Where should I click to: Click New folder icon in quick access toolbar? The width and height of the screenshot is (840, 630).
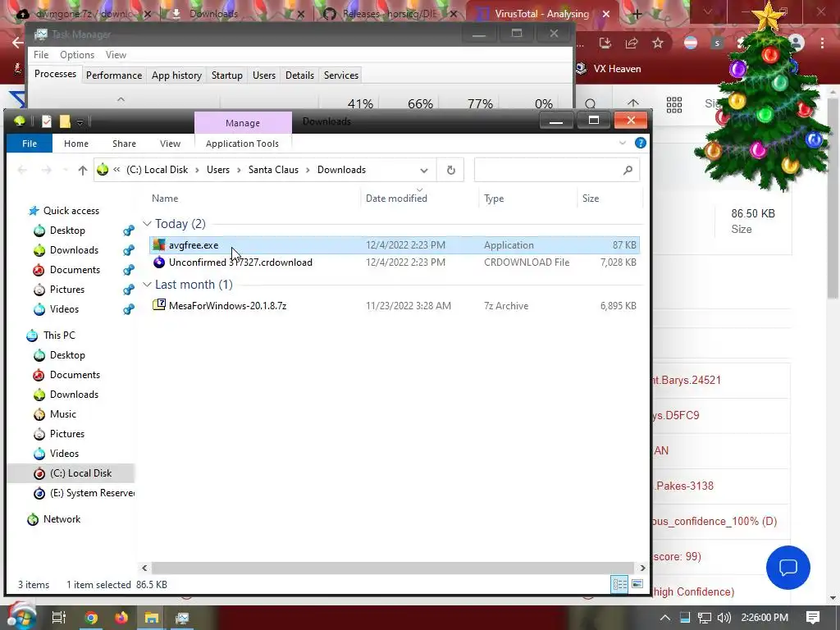pos(65,121)
